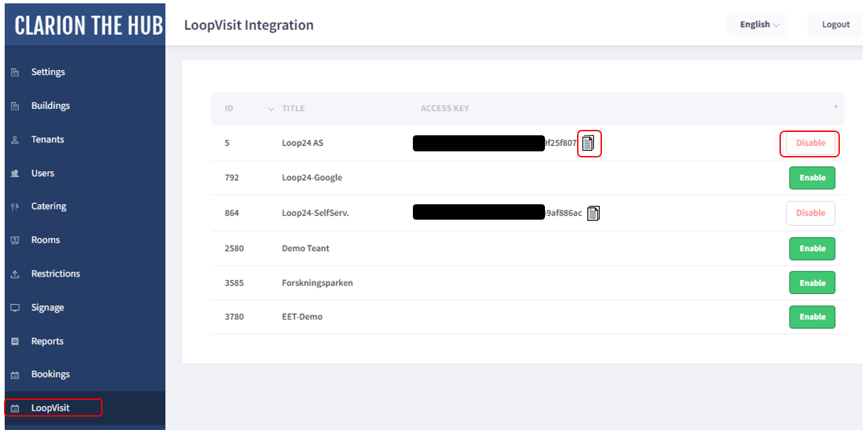Open the Buildings menu item
Image resolution: width=868 pixels, height=440 pixels.
(x=50, y=106)
